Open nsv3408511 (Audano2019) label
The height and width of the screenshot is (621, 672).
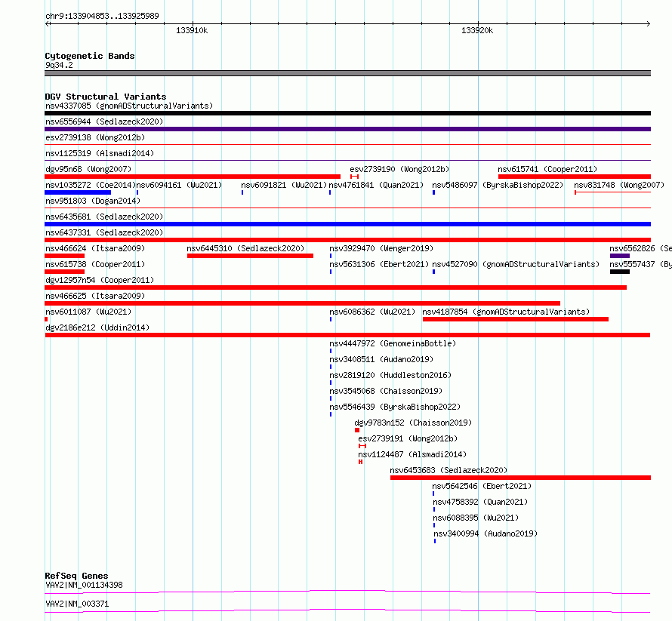[381, 359]
